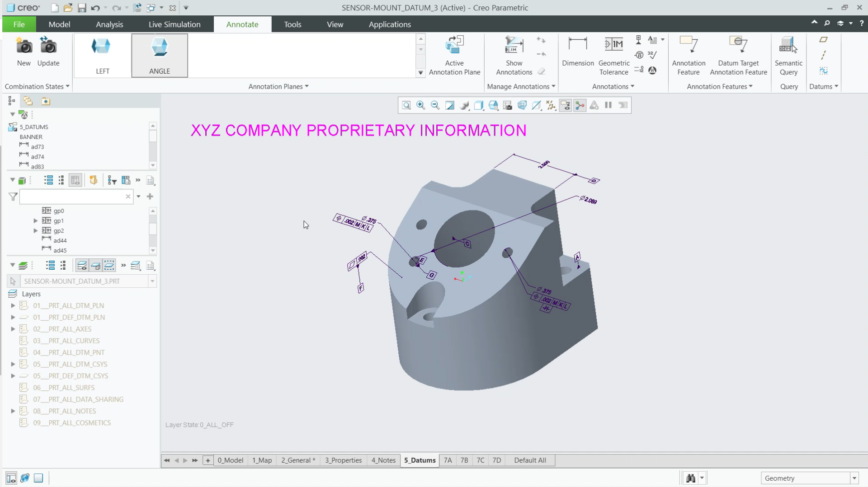Viewport: 868px width, 487px height.
Task: Open the SENSOR-MOUNT_DATUM_3.PRT model dropdown
Action: pos(152,281)
